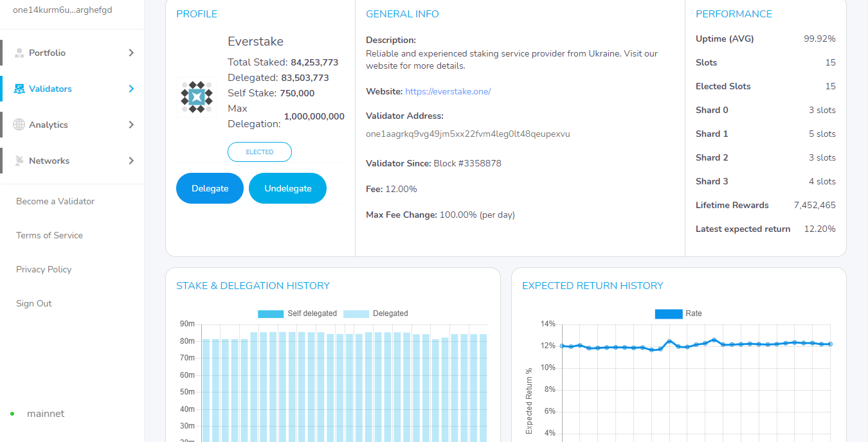Toggle Rate legend swatch in return chart
Screen dimensions: 868x442
[x=668, y=314]
